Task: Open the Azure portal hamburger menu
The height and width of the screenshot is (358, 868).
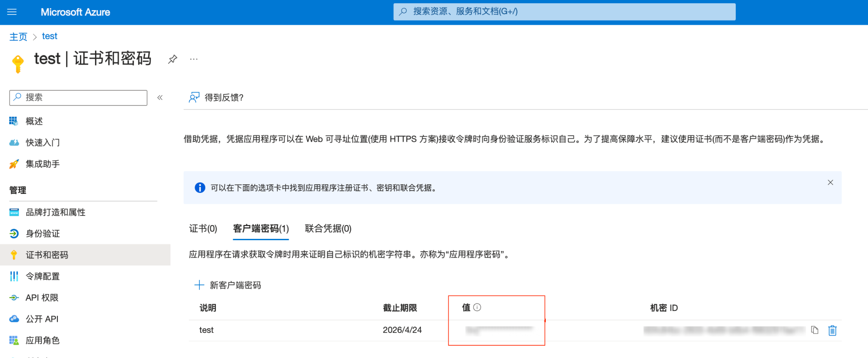Action: 12,12
